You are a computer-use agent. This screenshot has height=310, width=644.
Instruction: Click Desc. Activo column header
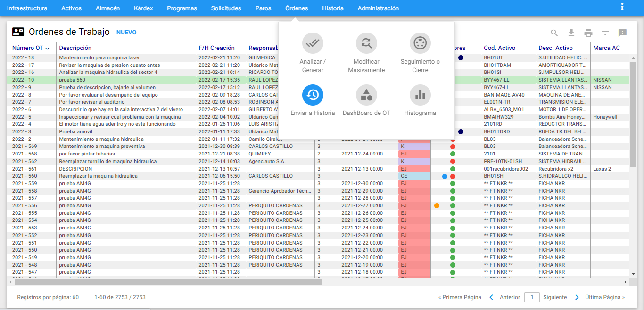coord(555,48)
